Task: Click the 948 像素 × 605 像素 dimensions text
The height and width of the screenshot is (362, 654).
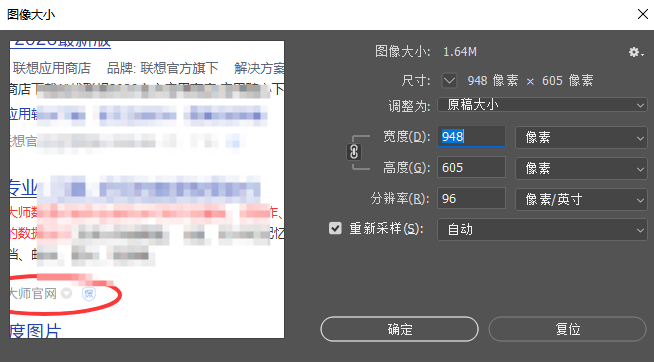Action: click(x=530, y=80)
